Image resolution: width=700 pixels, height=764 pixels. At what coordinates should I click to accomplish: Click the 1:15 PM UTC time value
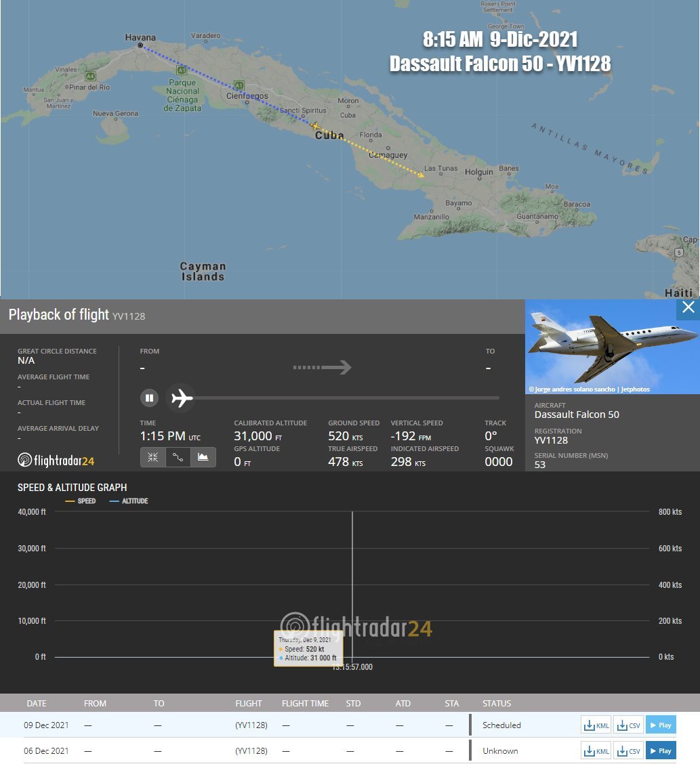pyautogui.click(x=170, y=436)
